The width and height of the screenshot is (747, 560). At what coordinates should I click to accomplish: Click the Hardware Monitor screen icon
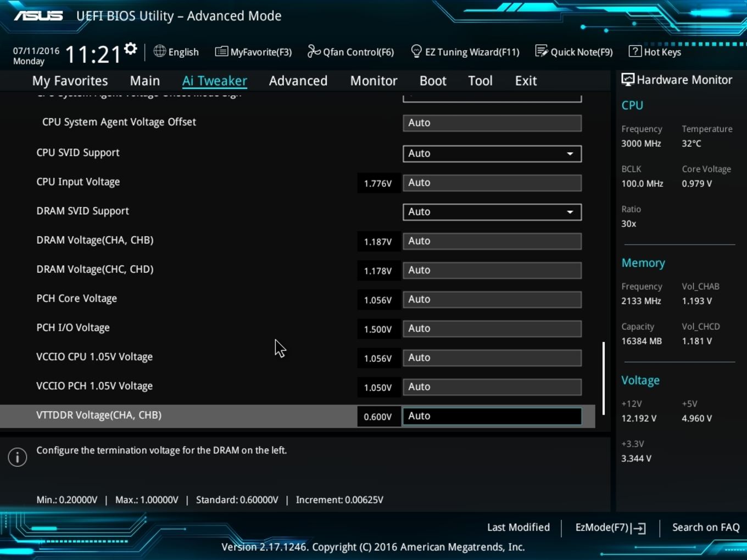click(x=627, y=80)
